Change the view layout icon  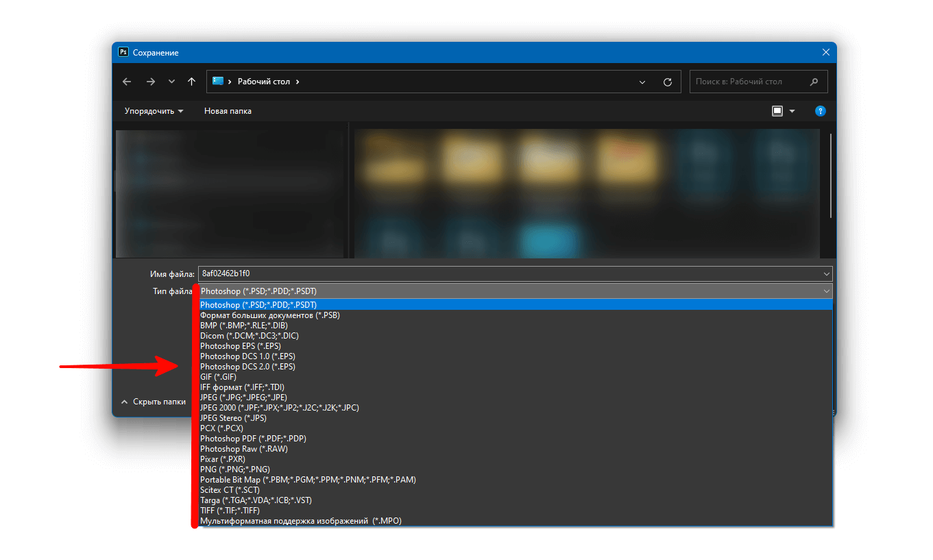[x=777, y=111]
